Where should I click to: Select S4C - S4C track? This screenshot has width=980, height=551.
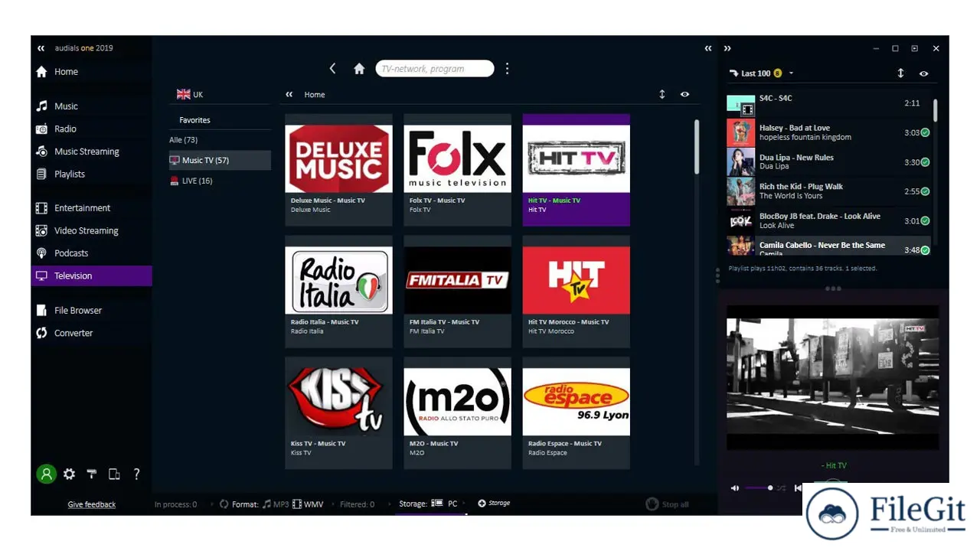tap(828, 104)
